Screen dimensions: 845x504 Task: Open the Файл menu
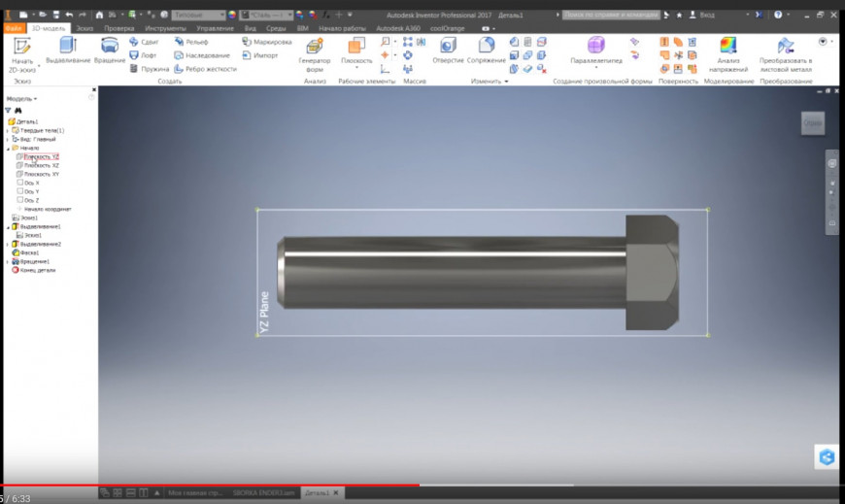[14, 28]
